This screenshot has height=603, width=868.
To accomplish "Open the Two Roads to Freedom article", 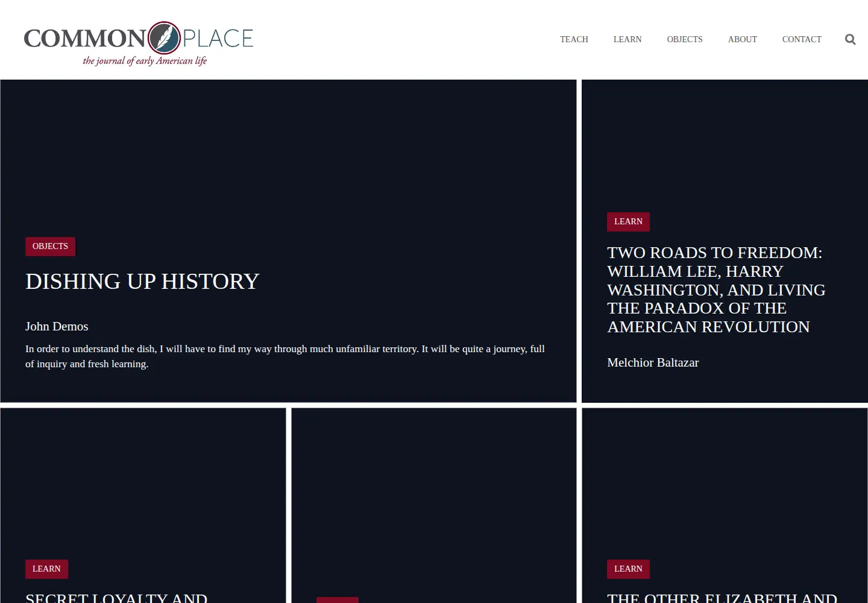I will tap(716, 289).
